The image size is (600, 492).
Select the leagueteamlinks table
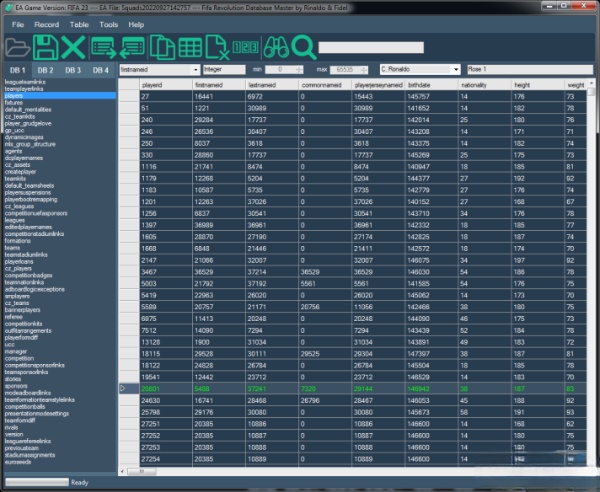click(x=25, y=82)
